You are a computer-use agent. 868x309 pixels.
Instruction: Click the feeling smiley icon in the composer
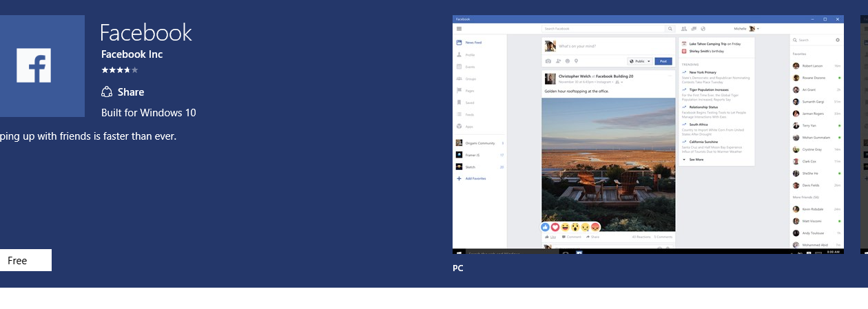568,61
